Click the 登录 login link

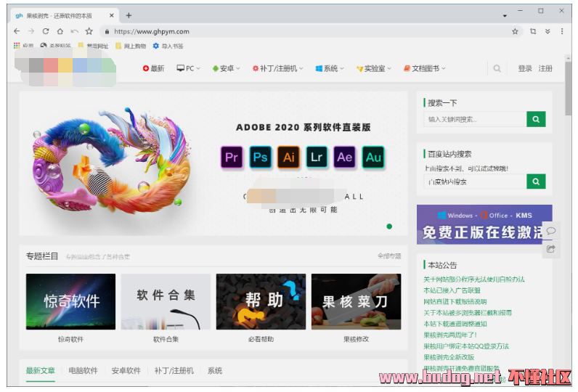[x=525, y=68]
